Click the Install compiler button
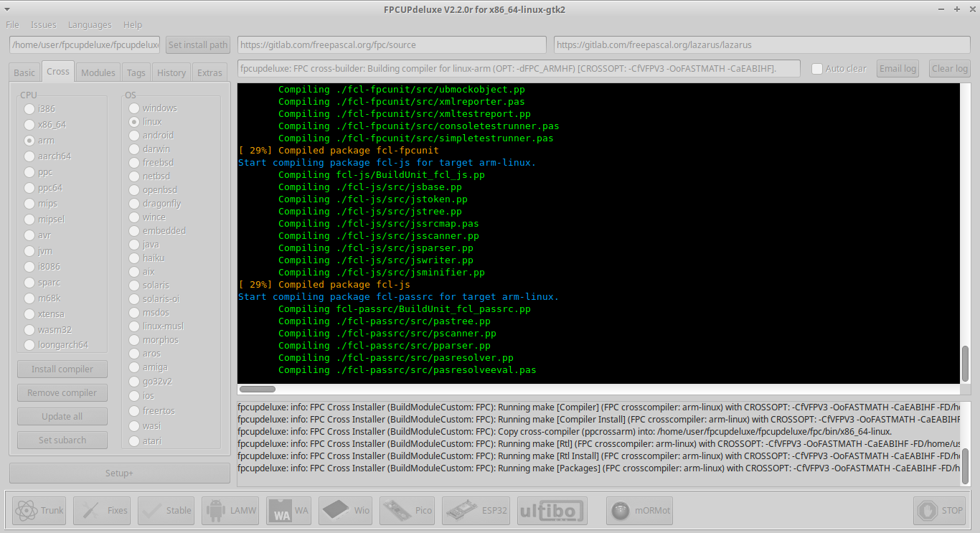This screenshot has height=533, width=980. pos(62,369)
